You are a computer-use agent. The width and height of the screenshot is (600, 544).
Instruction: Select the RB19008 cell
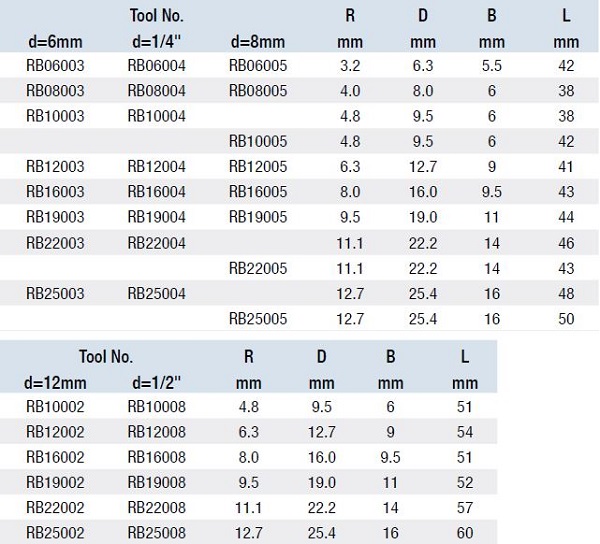[156, 483]
